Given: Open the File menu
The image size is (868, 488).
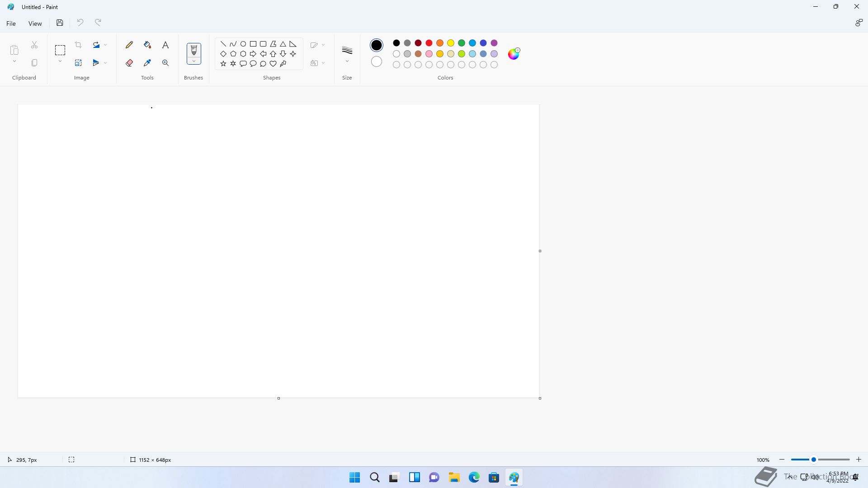Looking at the screenshot, I should [11, 23].
